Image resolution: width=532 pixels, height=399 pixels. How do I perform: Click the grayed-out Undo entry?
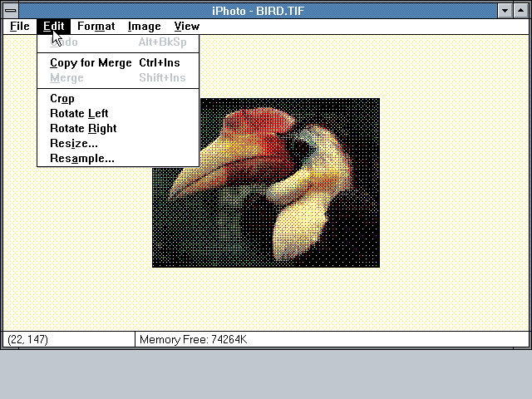pyautogui.click(x=118, y=42)
